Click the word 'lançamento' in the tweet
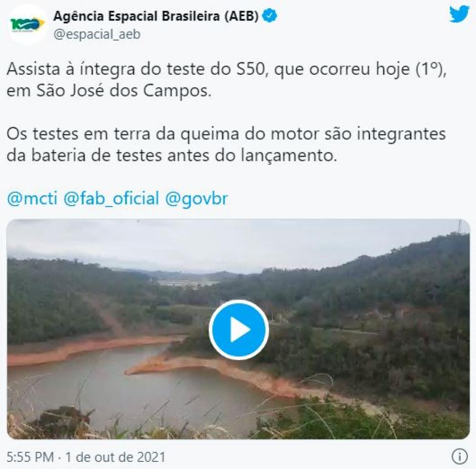This screenshot has width=476, height=469. (289, 156)
